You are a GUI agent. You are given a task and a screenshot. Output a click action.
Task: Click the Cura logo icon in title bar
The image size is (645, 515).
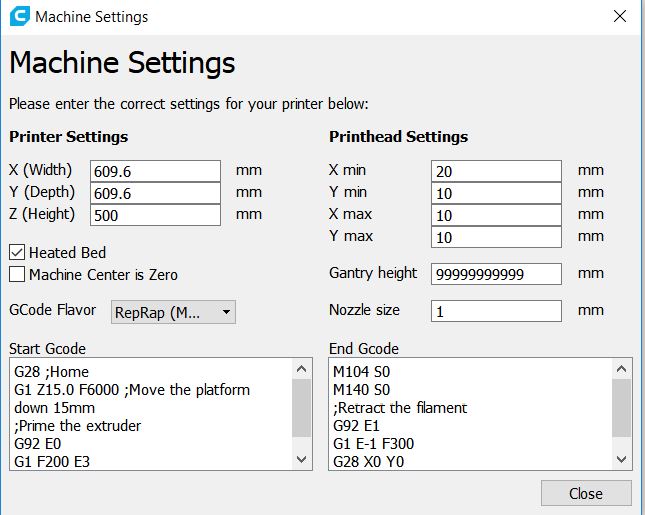(x=18, y=17)
